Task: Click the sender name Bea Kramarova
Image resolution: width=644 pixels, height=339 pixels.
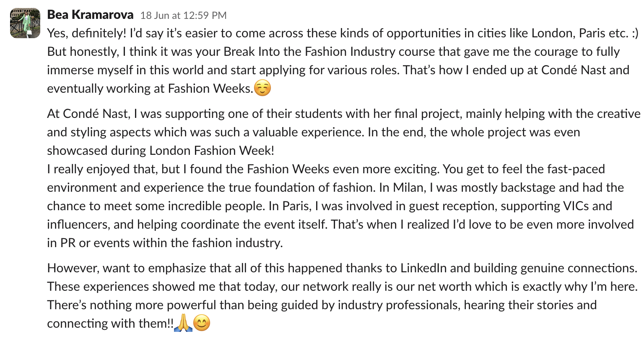Action: click(90, 15)
